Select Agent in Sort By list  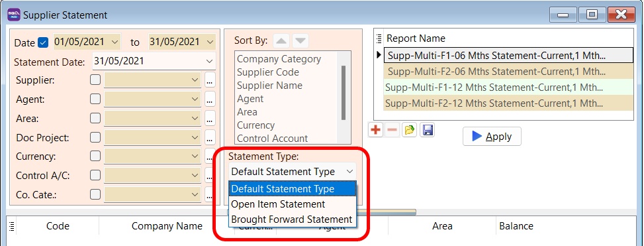pos(250,99)
